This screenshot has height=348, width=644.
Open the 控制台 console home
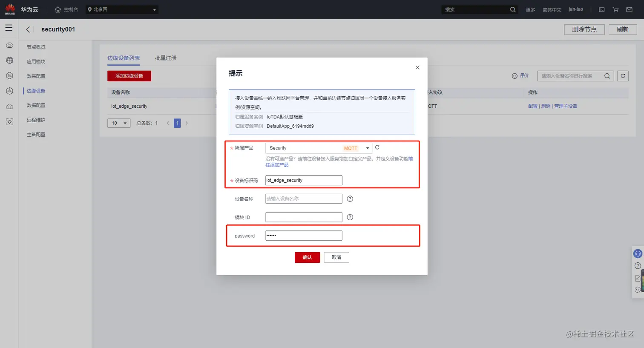click(66, 9)
